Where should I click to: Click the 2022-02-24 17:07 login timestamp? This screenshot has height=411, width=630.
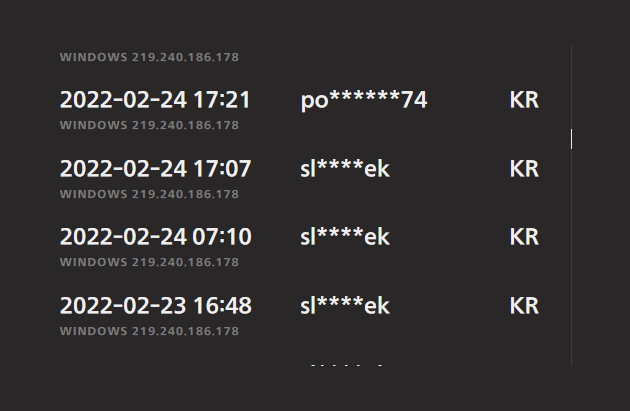[155, 168]
